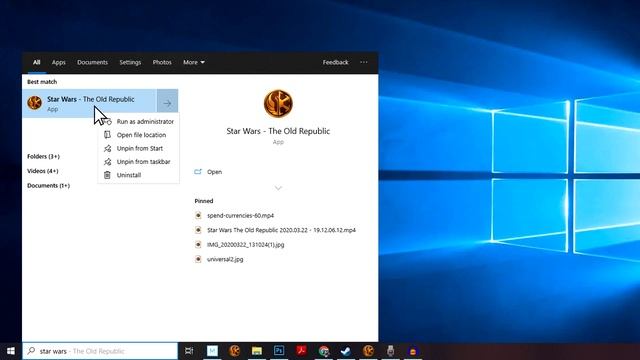This screenshot has width=640, height=360.
Task: Choose Unpin from Start in context menu
Action: point(138,148)
